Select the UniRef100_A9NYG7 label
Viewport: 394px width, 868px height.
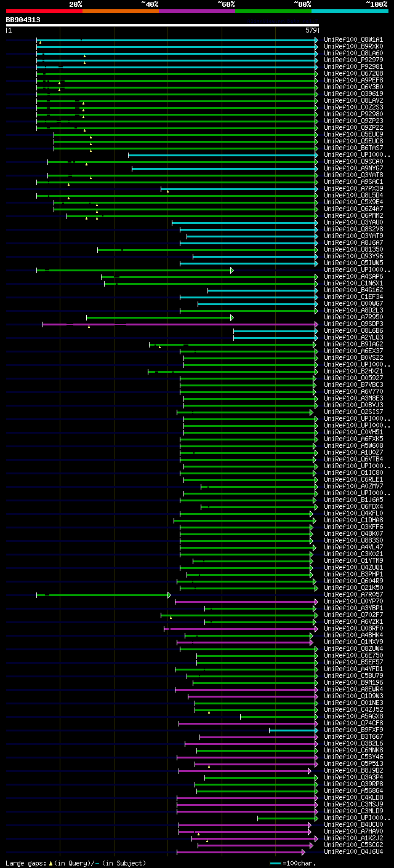(x=353, y=169)
